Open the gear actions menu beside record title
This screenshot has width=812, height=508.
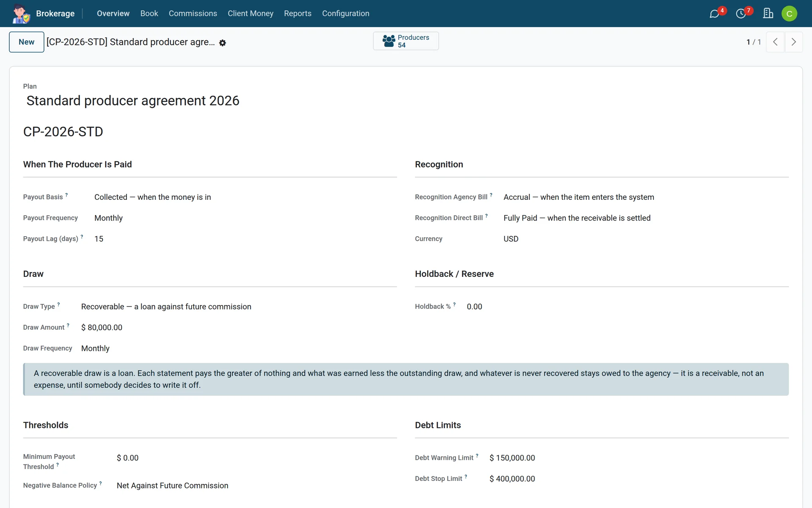(x=222, y=43)
